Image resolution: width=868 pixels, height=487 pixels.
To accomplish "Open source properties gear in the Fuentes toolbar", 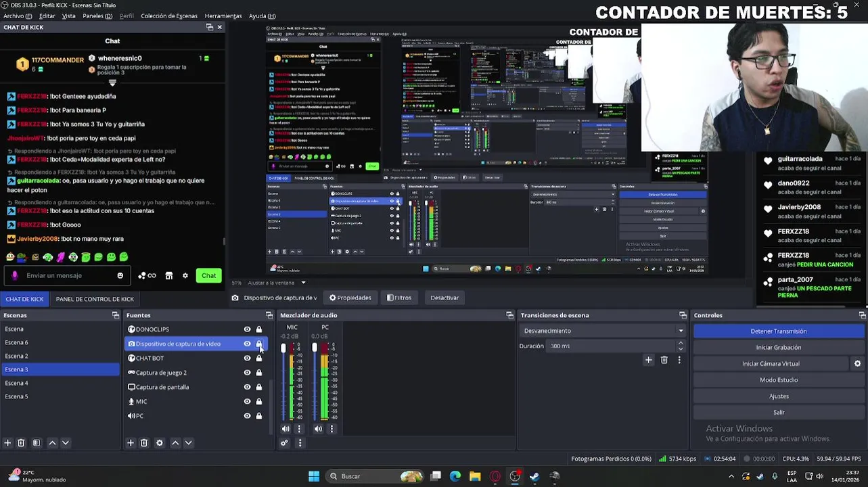I will [160, 443].
